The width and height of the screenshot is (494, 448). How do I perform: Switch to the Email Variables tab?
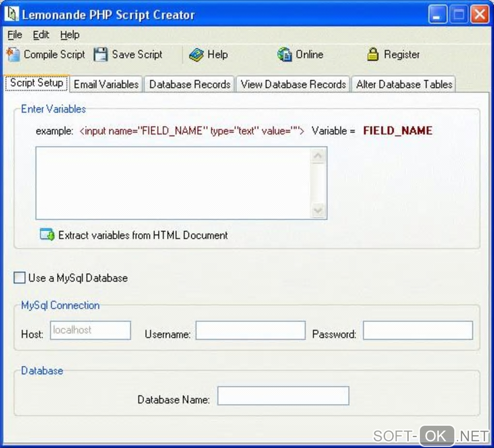(x=106, y=84)
